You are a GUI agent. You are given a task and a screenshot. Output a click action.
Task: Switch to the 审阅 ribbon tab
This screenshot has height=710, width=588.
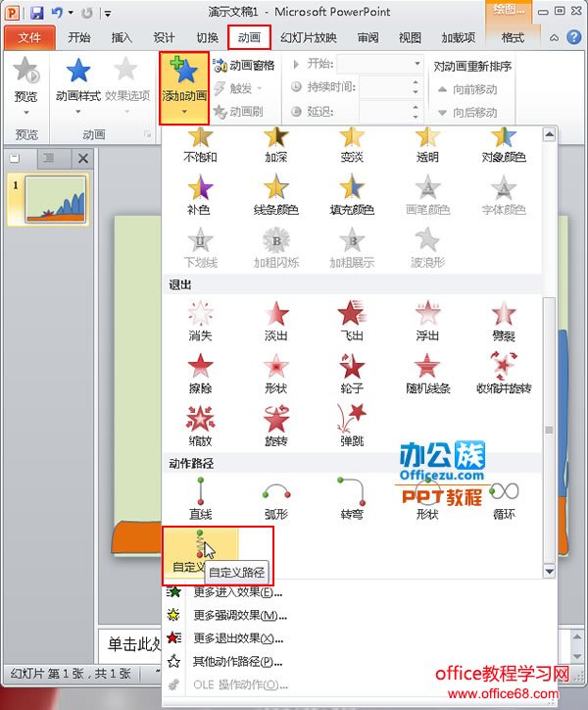click(x=367, y=37)
